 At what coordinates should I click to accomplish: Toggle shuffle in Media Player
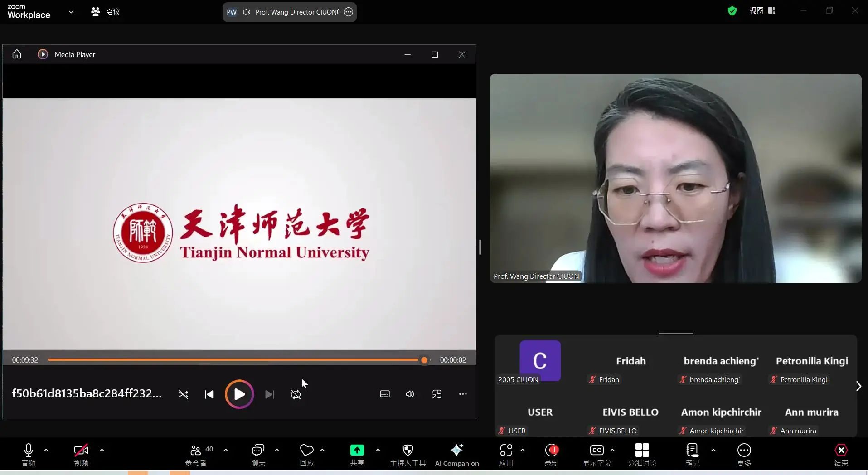click(x=183, y=394)
